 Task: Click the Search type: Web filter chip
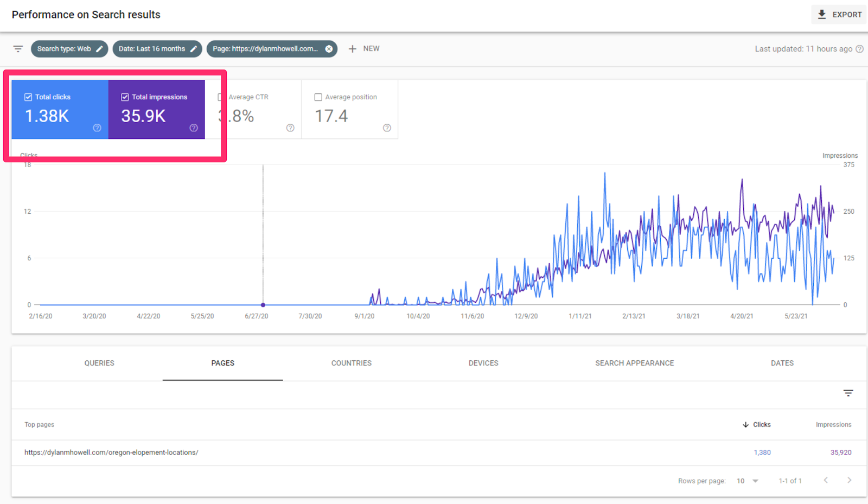[x=69, y=49]
